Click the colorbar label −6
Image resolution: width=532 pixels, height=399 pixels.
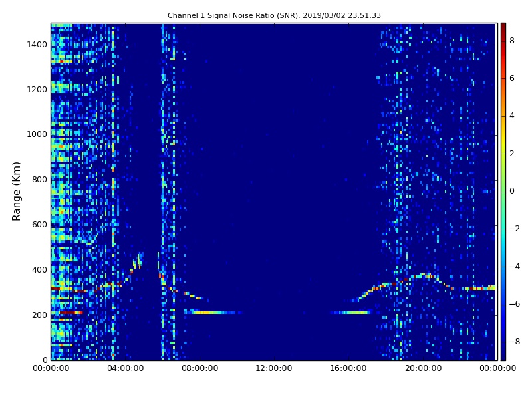515,304
